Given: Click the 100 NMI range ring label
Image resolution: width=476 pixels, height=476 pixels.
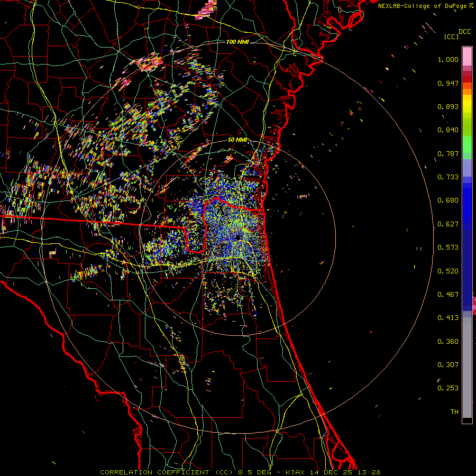Looking at the screenshot, I should click(x=237, y=42).
